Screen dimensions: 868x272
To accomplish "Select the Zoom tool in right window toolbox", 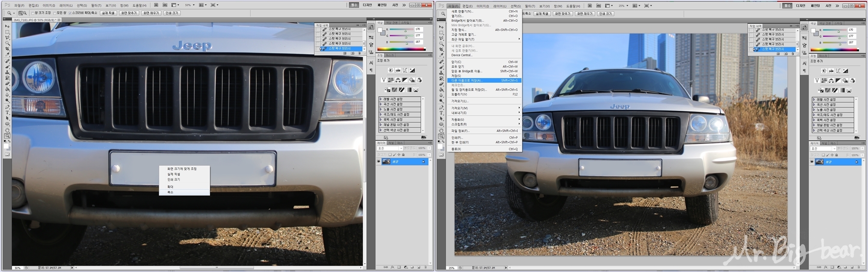I will (441, 136).
